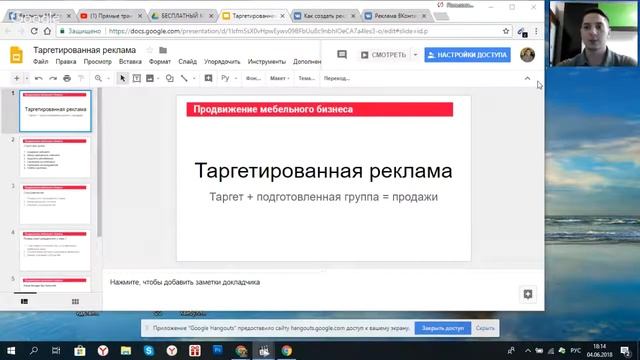Select the line tool
Image resolution: width=640 pixels, height=360 pixels.
pyautogui.click(x=184, y=78)
